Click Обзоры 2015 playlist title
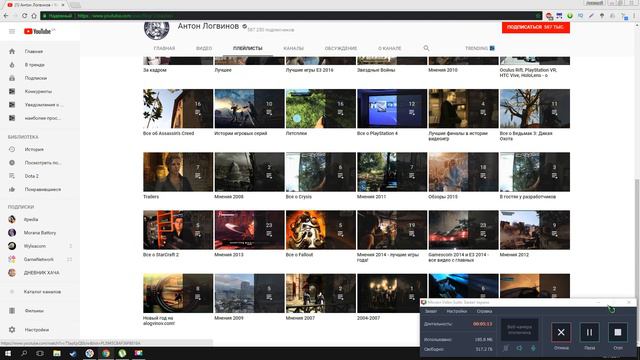The image size is (640, 360). click(443, 197)
